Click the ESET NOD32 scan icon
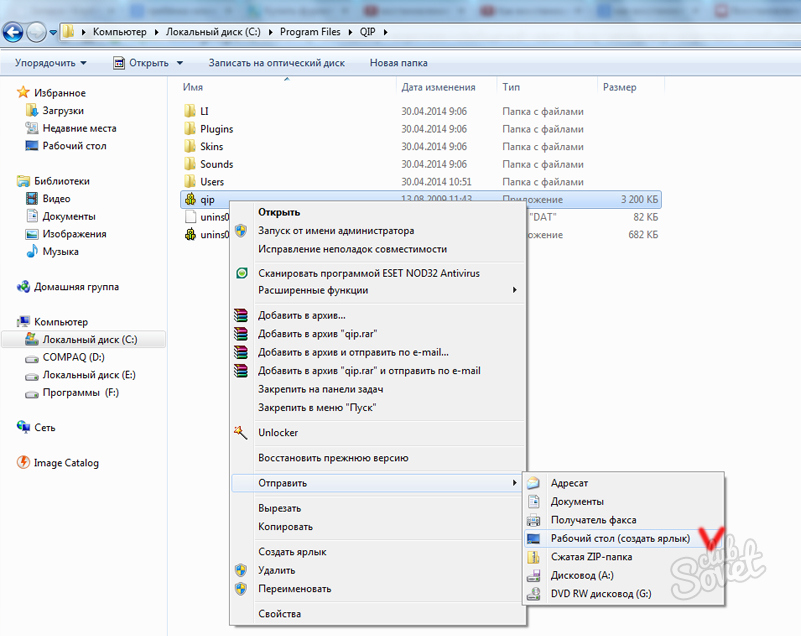Screen dimensions: 801x636 pos(240,273)
